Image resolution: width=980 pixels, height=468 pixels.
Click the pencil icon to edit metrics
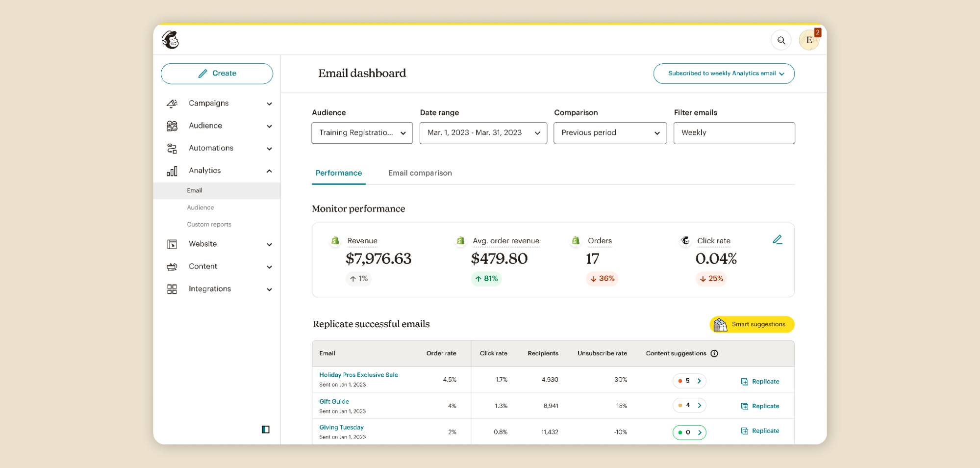tap(778, 239)
